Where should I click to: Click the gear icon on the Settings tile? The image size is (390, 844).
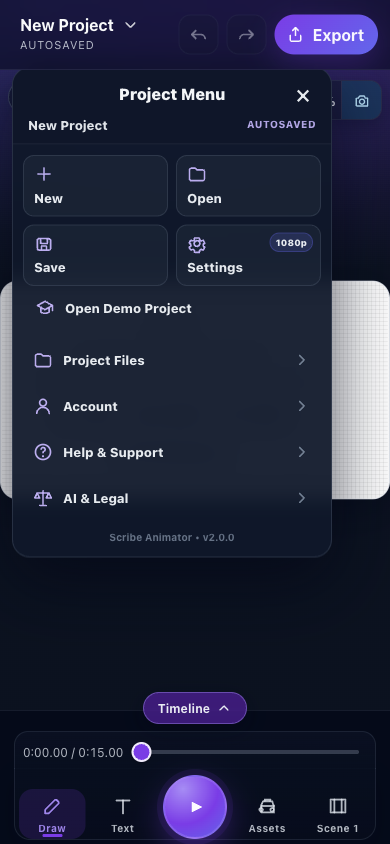(x=197, y=245)
